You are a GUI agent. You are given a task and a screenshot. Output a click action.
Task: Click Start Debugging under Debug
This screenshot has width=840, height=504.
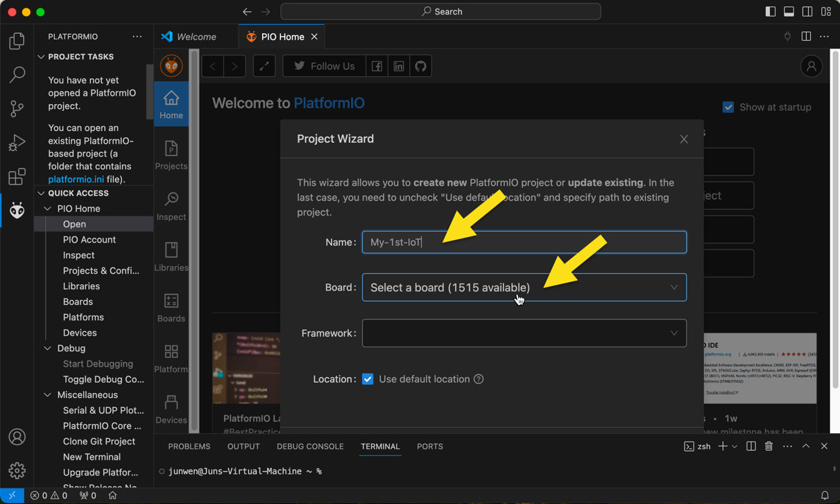pyautogui.click(x=98, y=364)
